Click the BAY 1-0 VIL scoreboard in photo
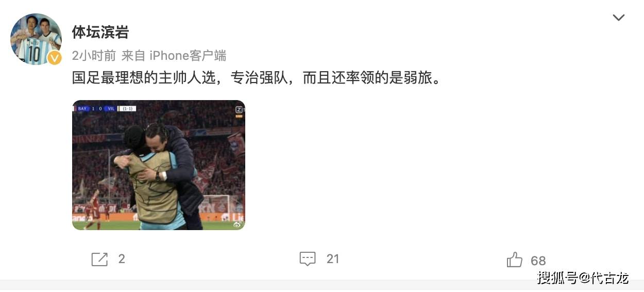The width and height of the screenshot is (644, 292). [x=96, y=109]
